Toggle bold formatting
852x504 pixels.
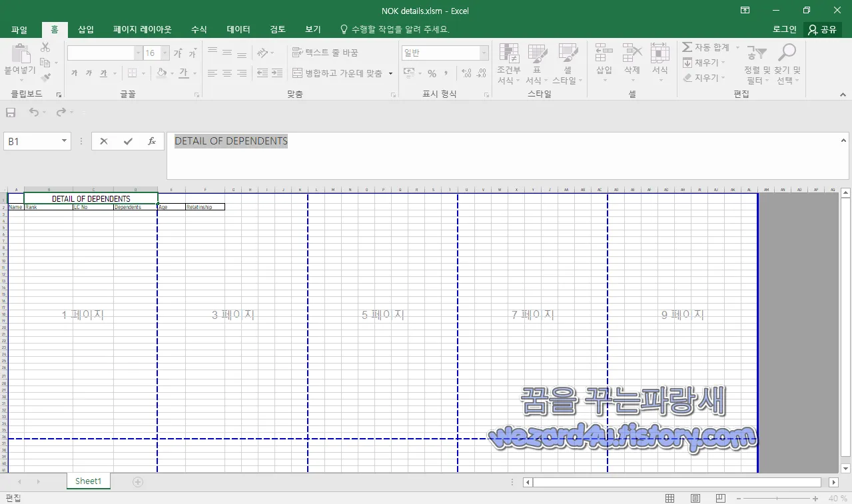click(x=75, y=73)
